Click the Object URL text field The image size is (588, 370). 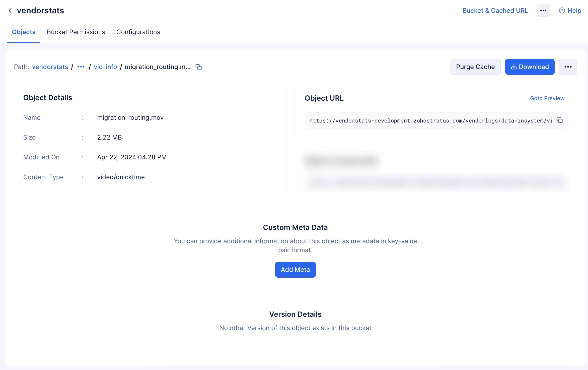[430, 120]
